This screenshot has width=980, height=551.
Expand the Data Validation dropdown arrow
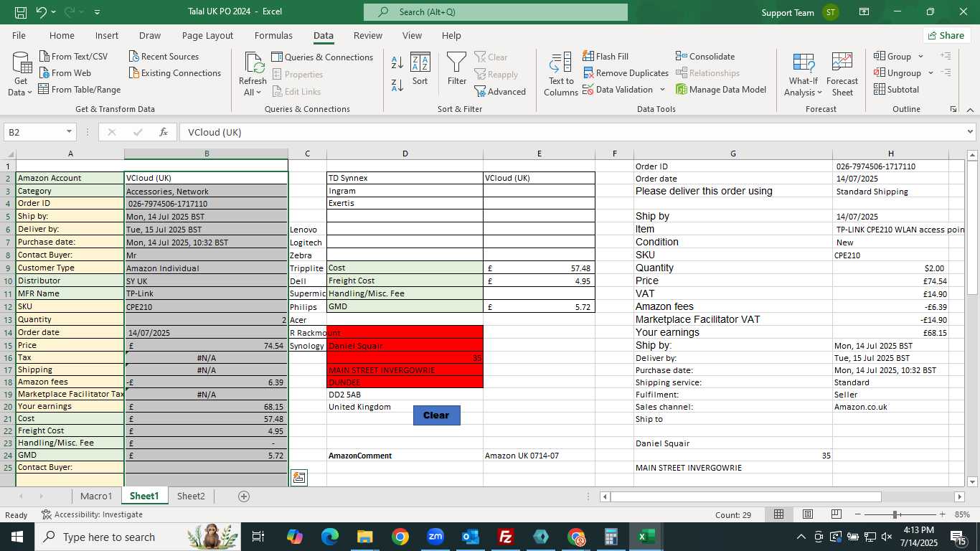tap(662, 90)
